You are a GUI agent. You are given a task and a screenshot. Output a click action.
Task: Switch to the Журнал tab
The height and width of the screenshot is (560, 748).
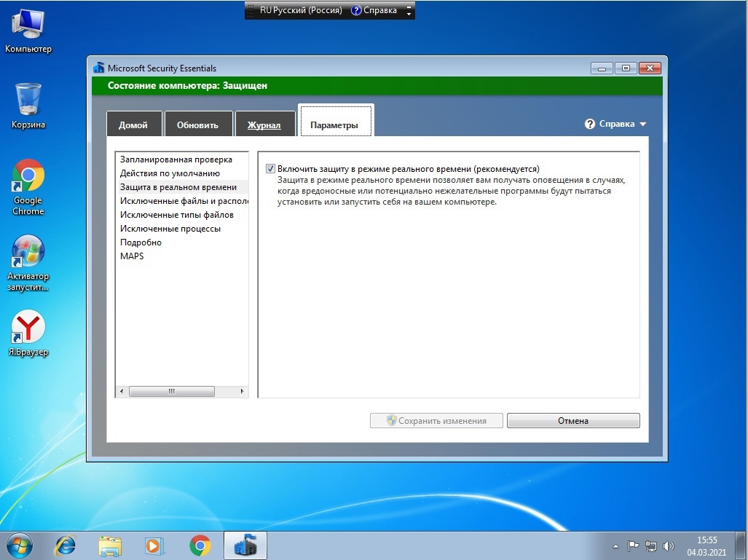(x=264, y=124)
